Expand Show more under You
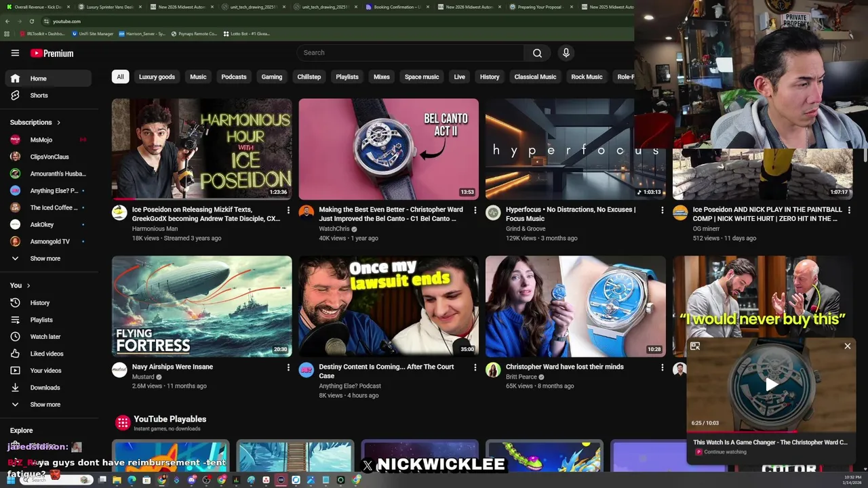868x488 pixels. 47,405
